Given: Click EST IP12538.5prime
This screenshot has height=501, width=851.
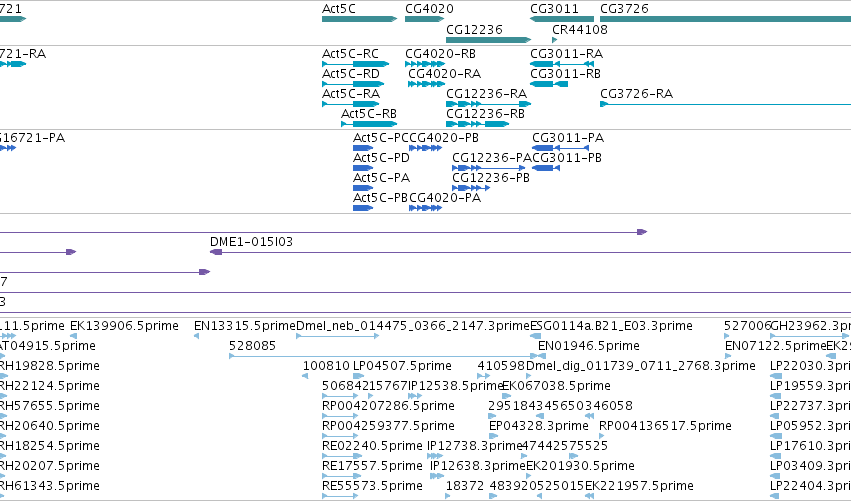Looking at the screenshot, I should 456,386.
